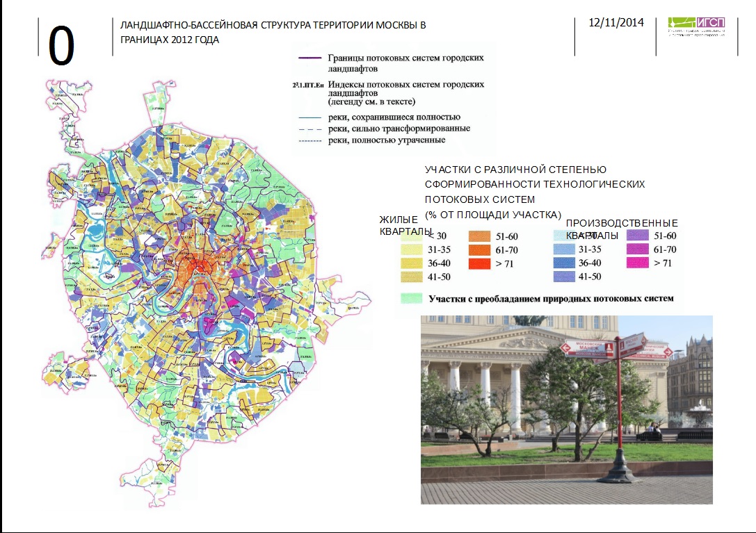The image size is (756, 533).
Task: Pick the residential '36-40' yellow swatch
Action: pyautogui.click(x=411, y=263)
